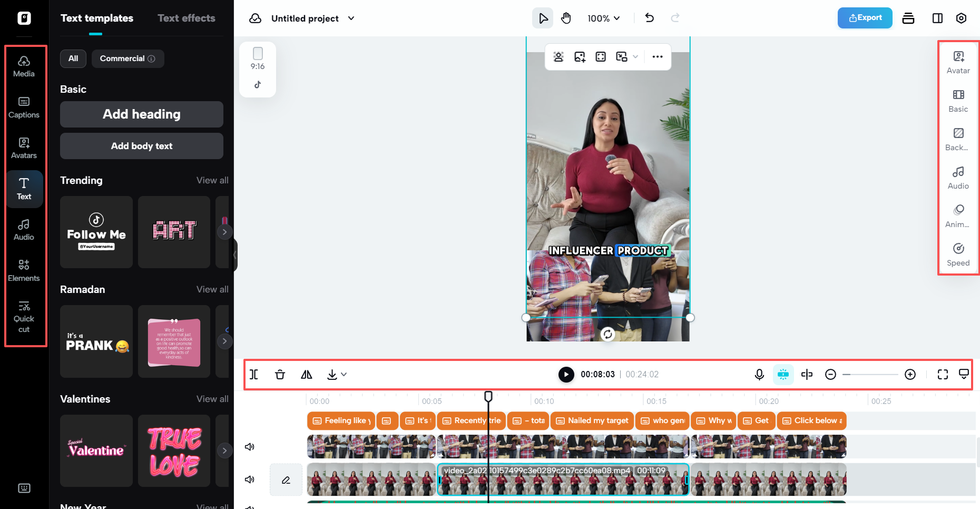Mute the second audio track
The height and width of the screenshot is (509, 980).
tap(250, 479)
